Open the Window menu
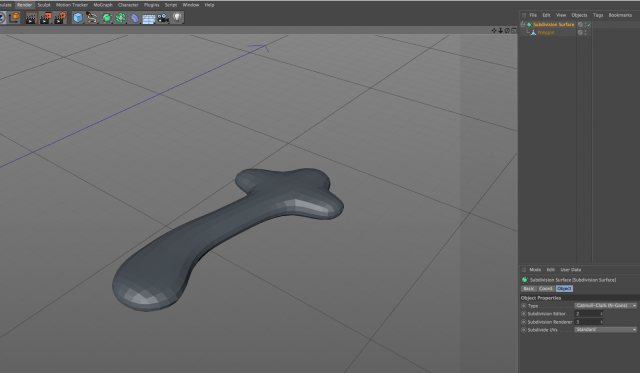The width and height of the screenshot is (640, 373). [191, 5]
